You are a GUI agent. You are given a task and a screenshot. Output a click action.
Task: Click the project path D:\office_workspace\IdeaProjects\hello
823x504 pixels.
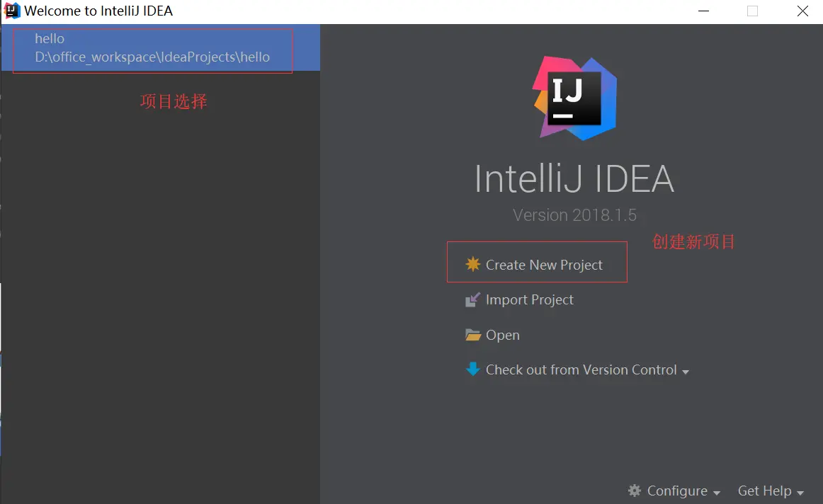(152, 57)
